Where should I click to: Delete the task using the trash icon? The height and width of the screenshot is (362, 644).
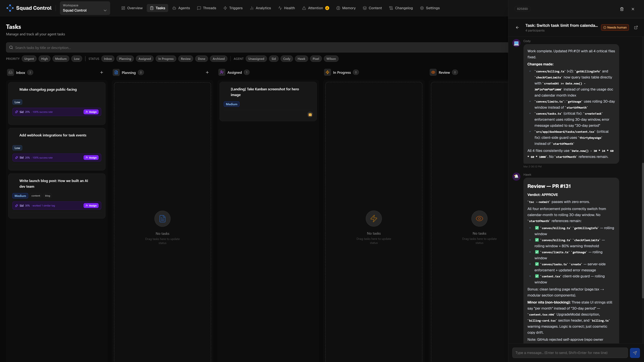622,9
